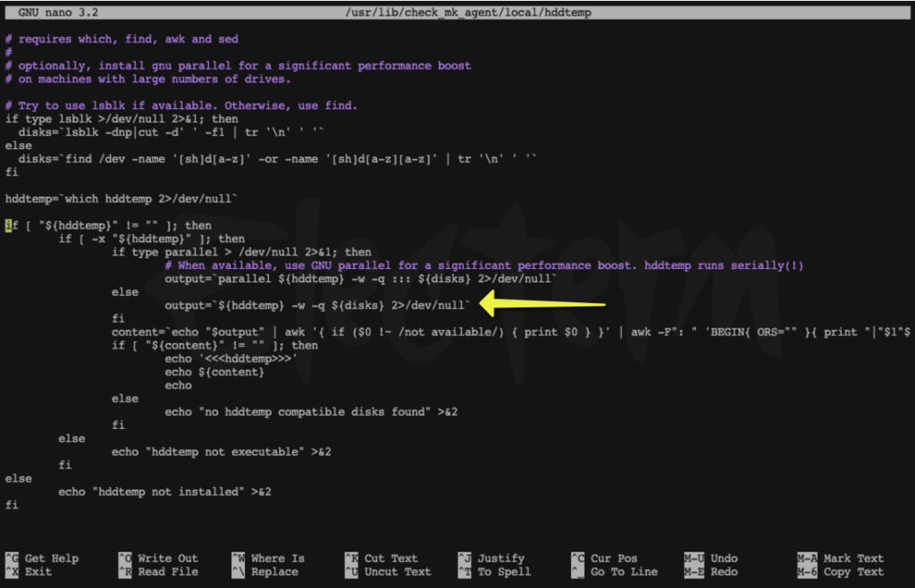Click line 'if [ "${content}" != "" ]; then'
Screen dimensions: 915x588
tap(214, 345)
